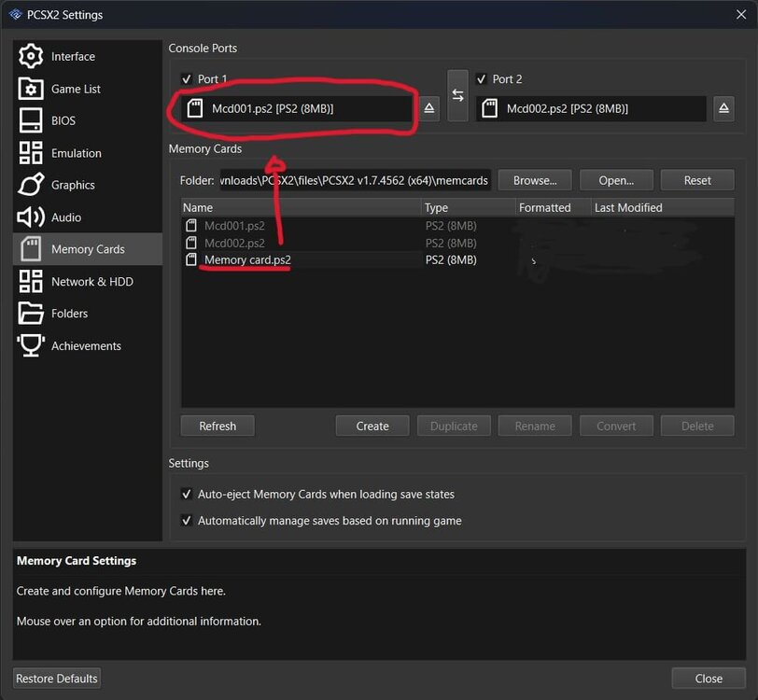Click the Graphics paintbrush icon
This screenshot has width=758, height=700.
[x=31, y=185]
